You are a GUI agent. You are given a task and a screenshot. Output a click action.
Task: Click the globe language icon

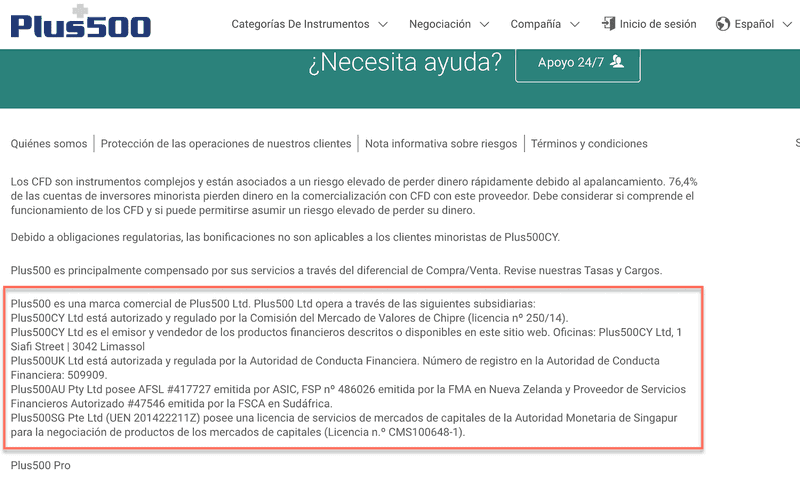[x=722, y=24]
